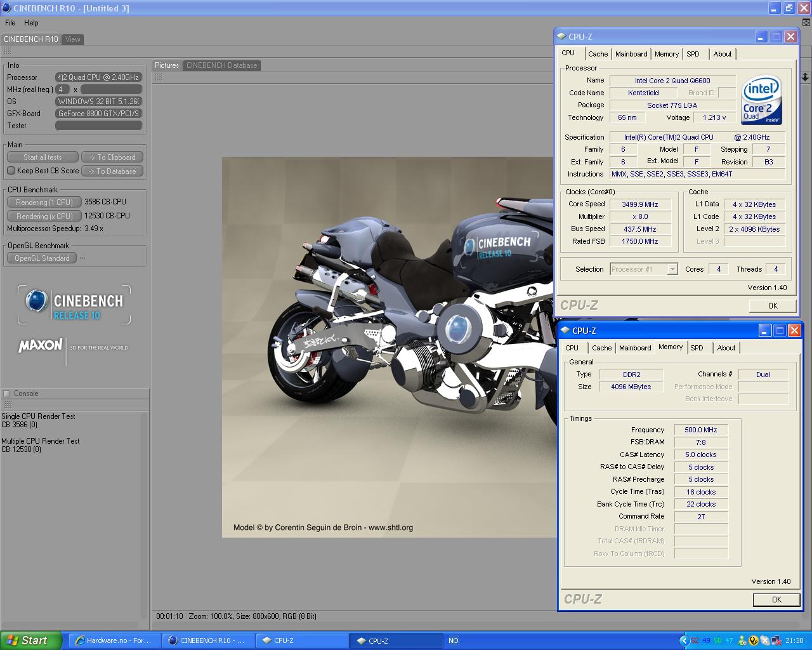
Task: Click the layout arrows icon at right edge
Action: 805,77
